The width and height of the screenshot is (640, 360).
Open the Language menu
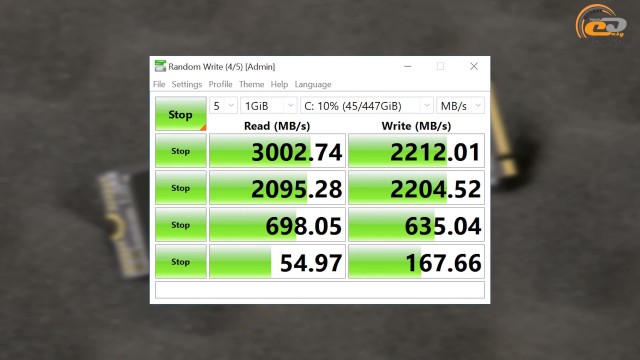click(x=313, y=84)
